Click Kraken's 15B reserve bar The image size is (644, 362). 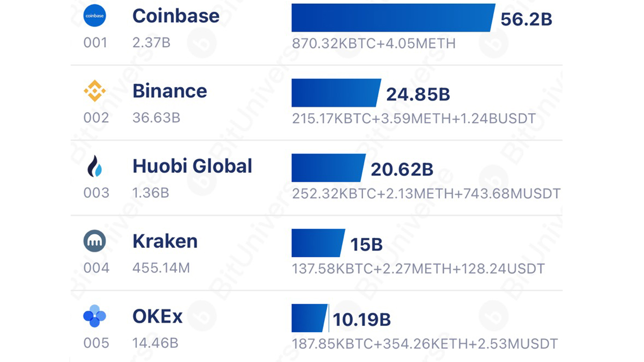(x=317, y=243)
